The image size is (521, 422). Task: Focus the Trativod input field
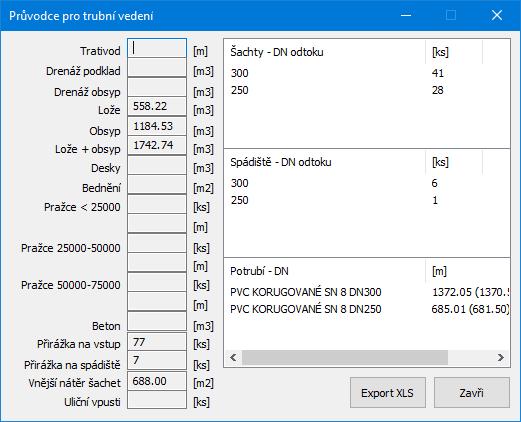(157, 48)
